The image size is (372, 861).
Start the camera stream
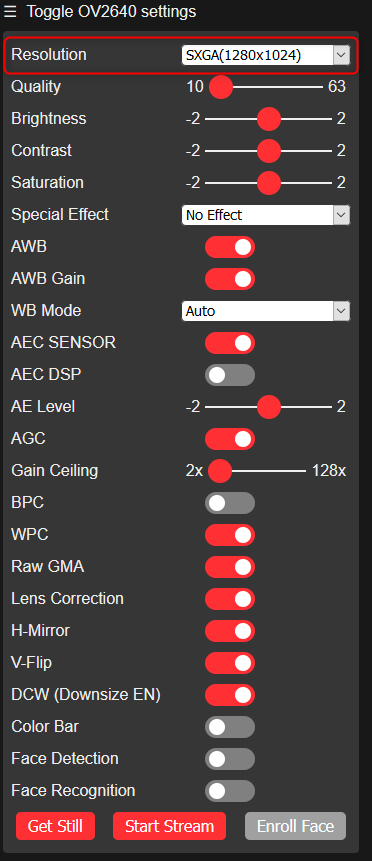pos(169,826)
